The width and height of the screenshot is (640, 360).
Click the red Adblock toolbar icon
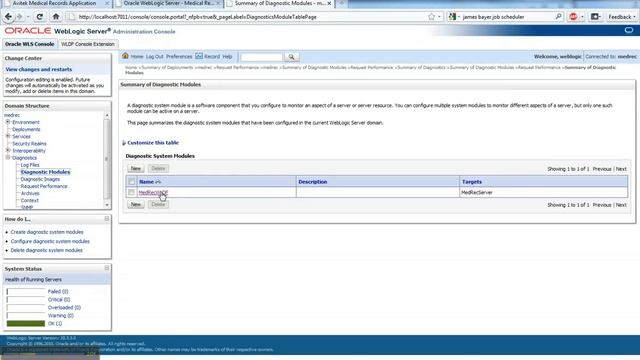coord(573,17)
